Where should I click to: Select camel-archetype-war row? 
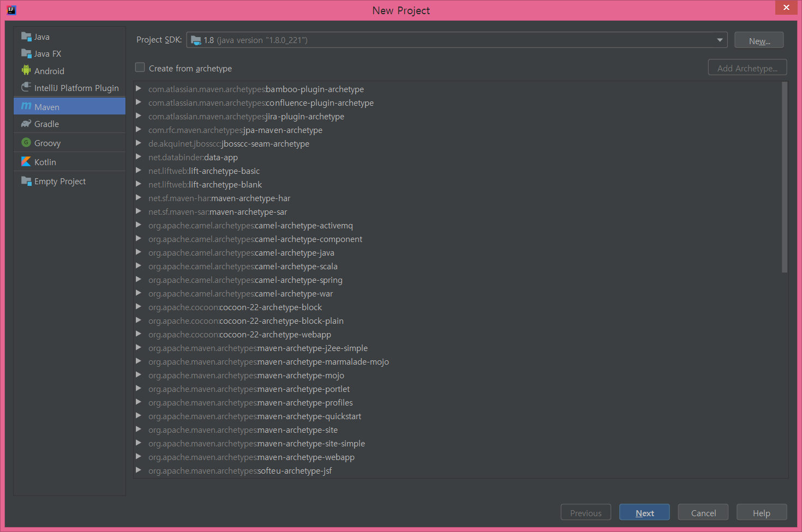[x=457, y=293]
